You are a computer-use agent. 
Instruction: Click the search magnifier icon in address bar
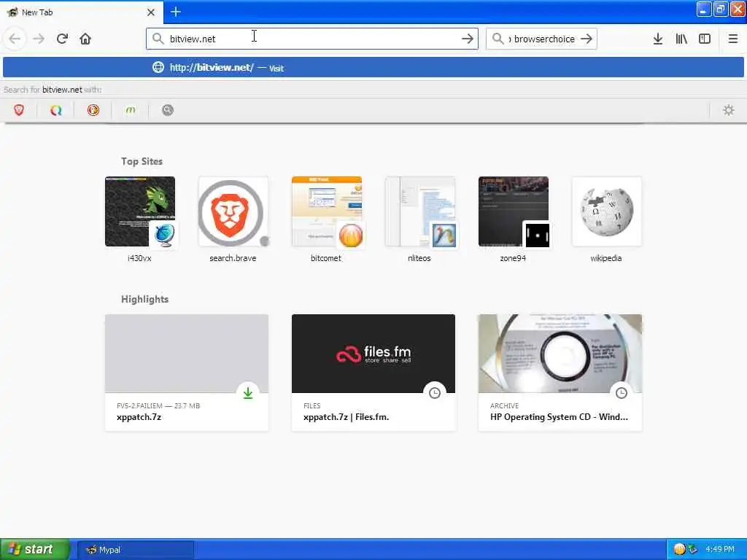pyautogui.click(x=158, y=39)
